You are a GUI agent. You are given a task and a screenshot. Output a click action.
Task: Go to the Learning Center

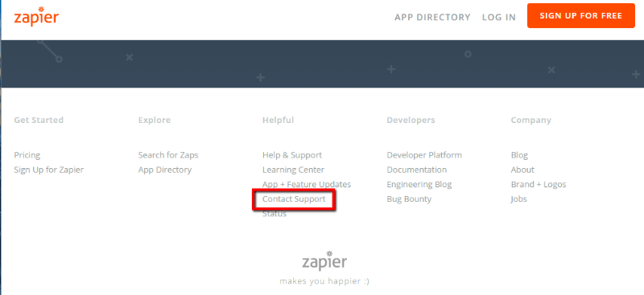tap(293, 170)
